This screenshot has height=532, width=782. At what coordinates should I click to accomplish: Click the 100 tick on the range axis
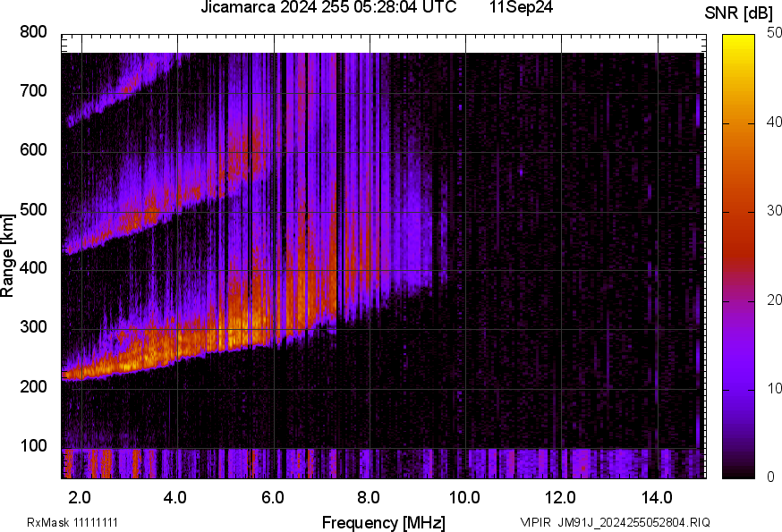pos(33,446)
